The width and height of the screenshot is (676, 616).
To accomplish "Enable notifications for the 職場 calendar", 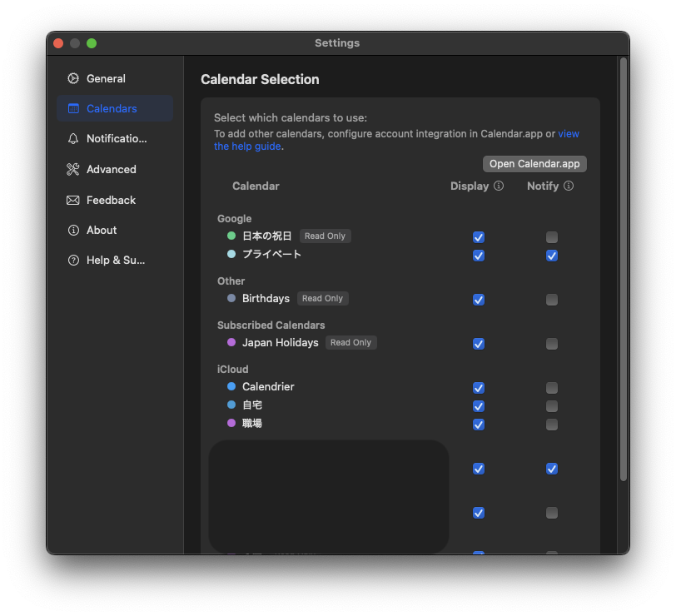I will coord(552,425).
